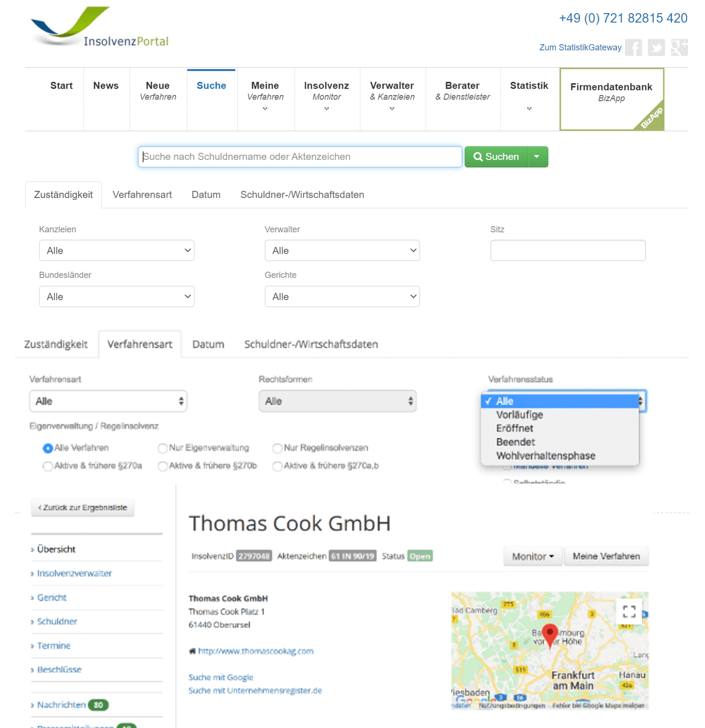The width and height of the screenshot is (705, 728).
Task: Open the Verwalter dropdown
Action: pyautogui.click(x=342, y=250)
